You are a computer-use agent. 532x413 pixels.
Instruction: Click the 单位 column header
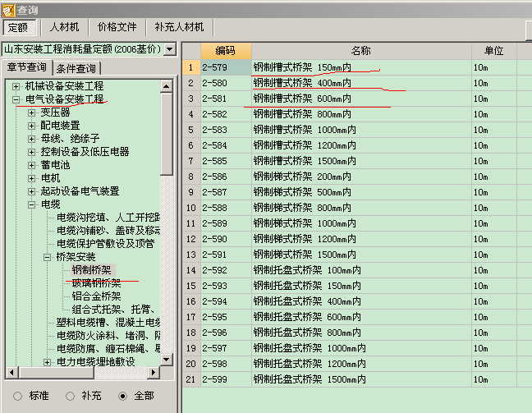(494, 51)
